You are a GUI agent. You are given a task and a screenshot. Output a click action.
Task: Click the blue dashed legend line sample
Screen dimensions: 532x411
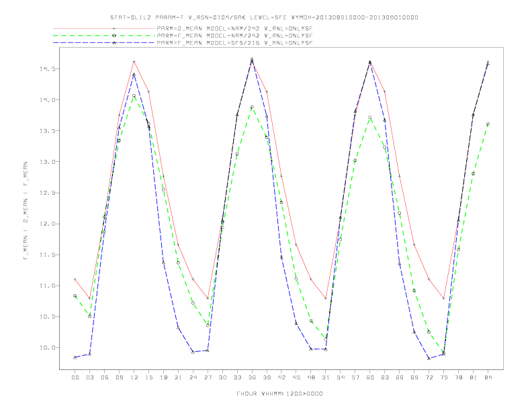click(104, 43)
